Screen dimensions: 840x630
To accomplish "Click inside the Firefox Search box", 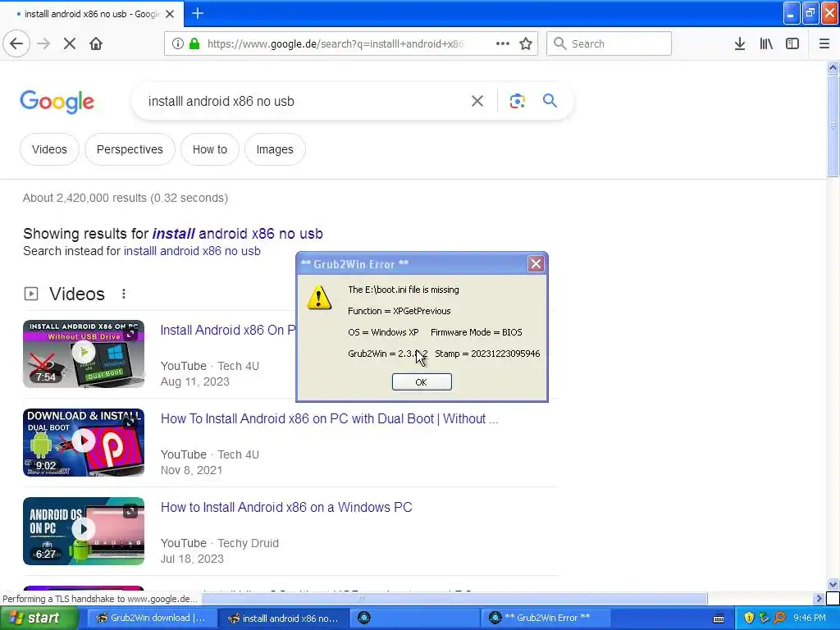I will click(609, 43).
